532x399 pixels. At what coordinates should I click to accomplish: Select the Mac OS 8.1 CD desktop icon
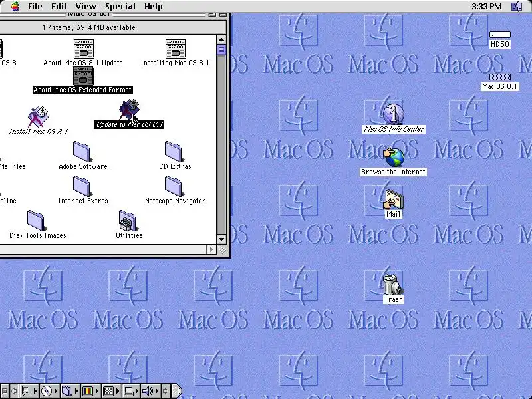click(x=500, y=82)
